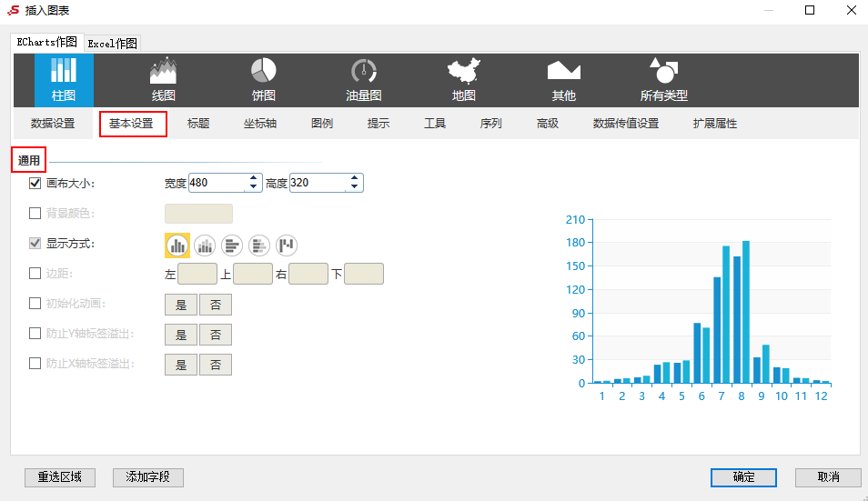Choose the horizontal bar display mode icon
This screenshot has height=501, width=868.
tap(232, 245)
